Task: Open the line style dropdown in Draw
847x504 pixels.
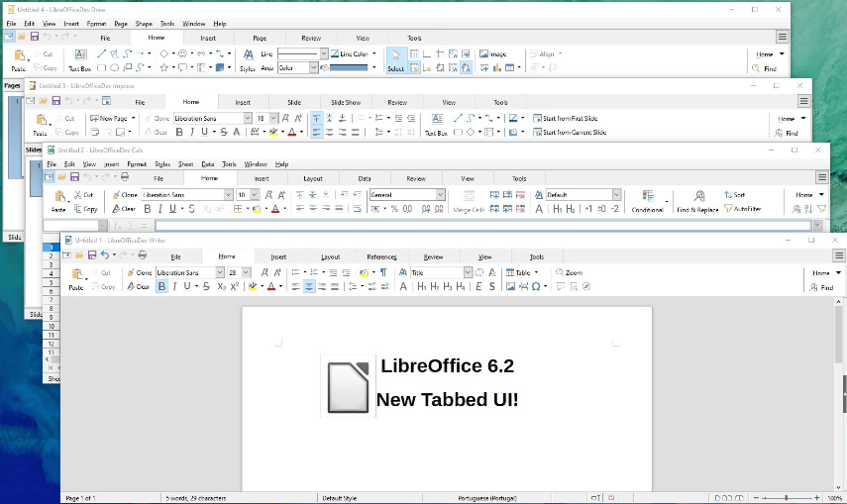Action: (324, 53)
